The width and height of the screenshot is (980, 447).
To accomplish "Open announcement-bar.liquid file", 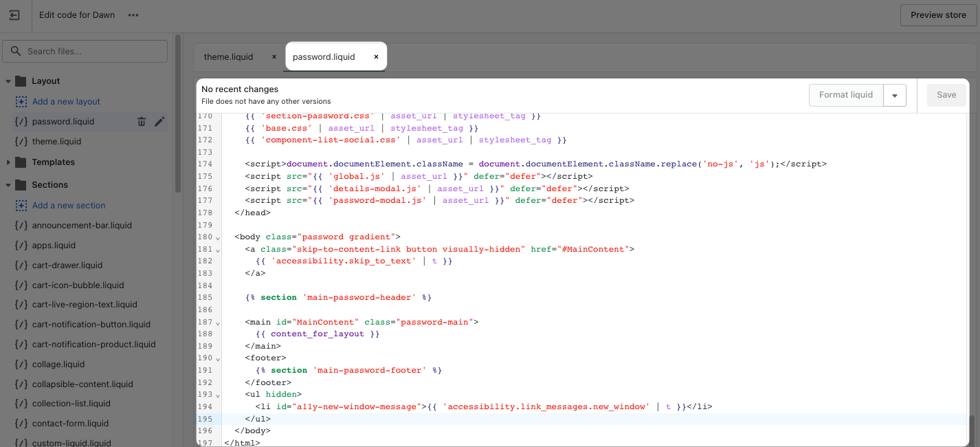I will [82, 226].
